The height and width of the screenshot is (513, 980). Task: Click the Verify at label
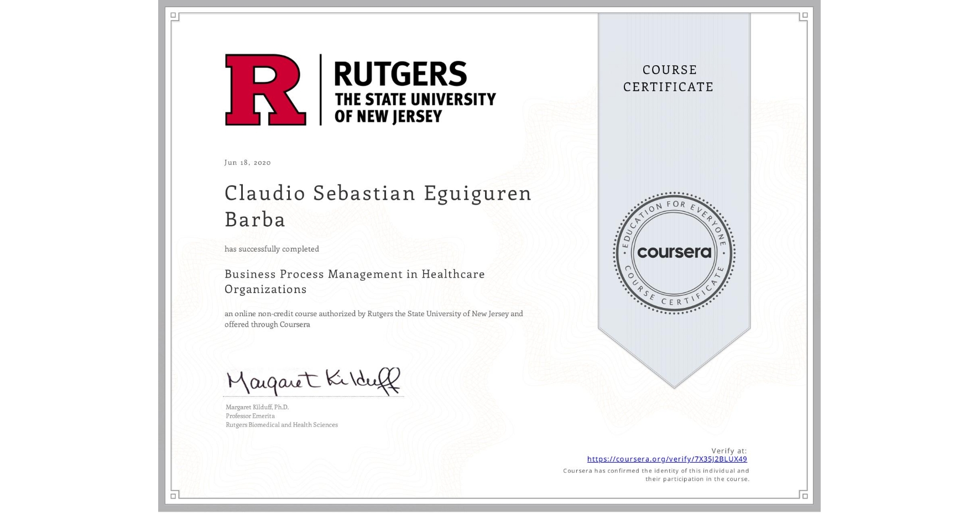(x=729, y=450)
